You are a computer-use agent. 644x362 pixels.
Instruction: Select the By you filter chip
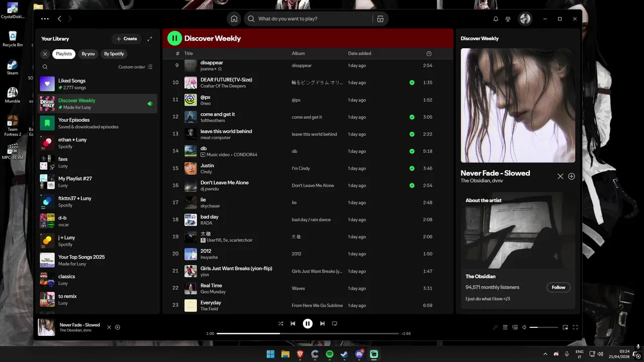click(x=88, y=54)
